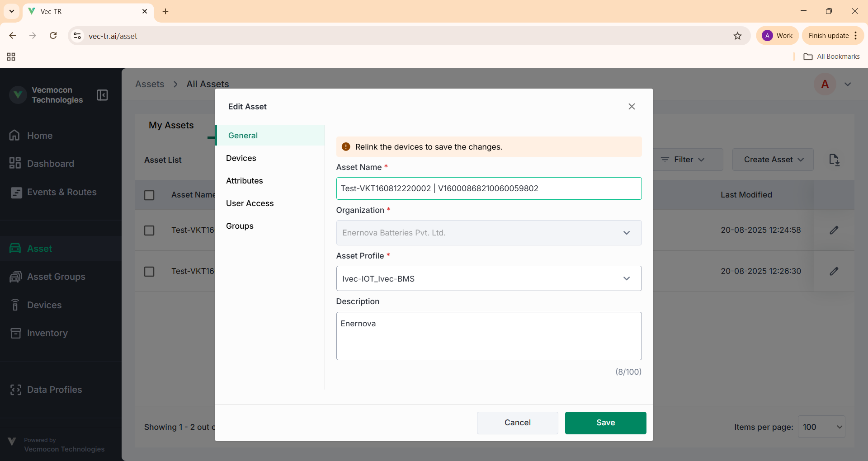Click the user avatar 'A' in header

tap(825, 85)
